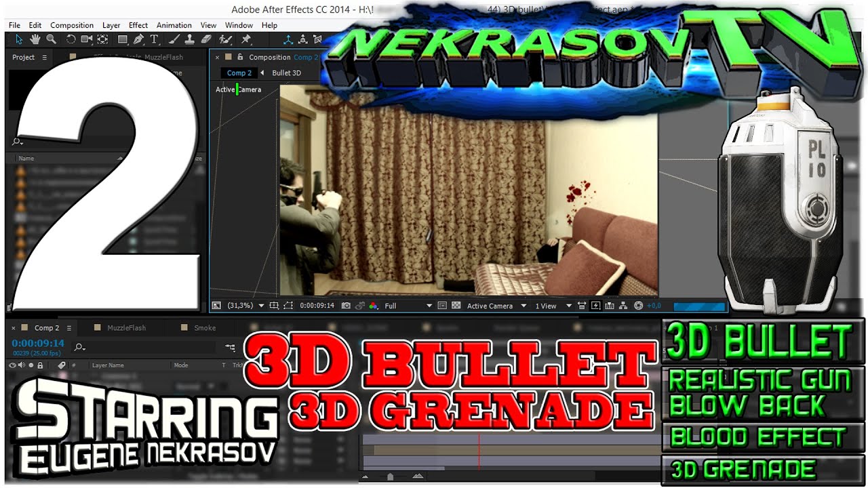Image resolution: width=868 pixels, height=488 pixels.
Task: Open the Effect menu
Action: [x=138, y=25]
